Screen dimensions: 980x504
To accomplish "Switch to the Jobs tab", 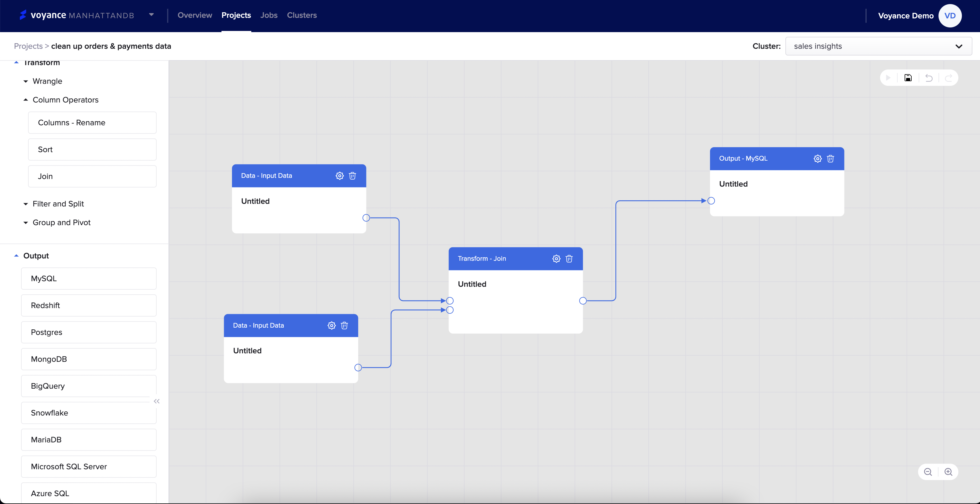I will click(269, 15).
